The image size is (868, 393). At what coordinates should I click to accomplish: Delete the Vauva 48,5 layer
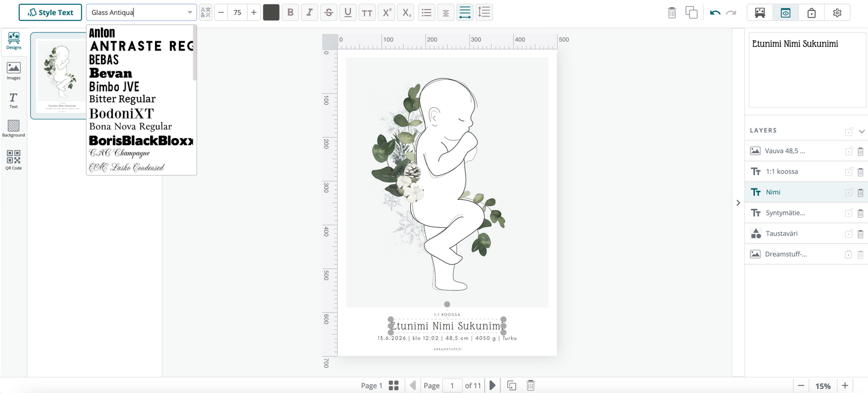pyautogui.click(x=860, y=151)
